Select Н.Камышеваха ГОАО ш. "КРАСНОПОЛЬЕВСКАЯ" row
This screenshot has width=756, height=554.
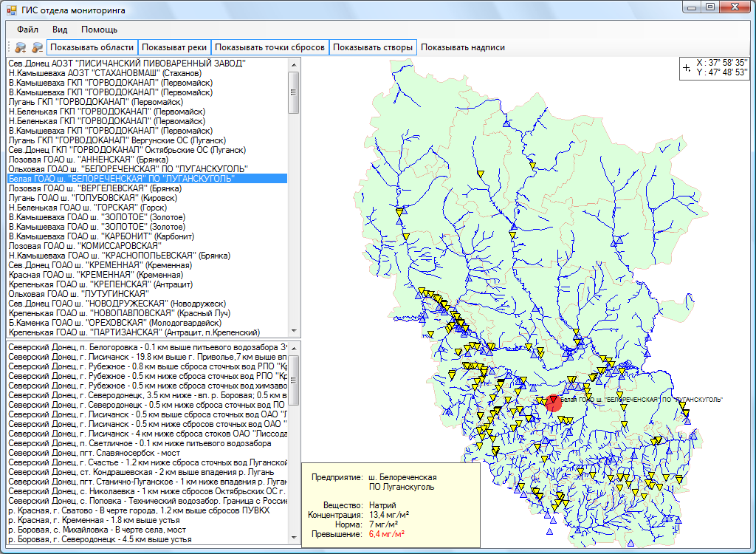pos(148,256)
